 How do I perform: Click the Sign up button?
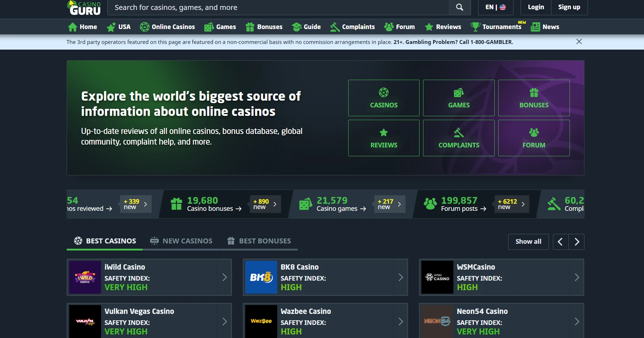coord(569,7)
